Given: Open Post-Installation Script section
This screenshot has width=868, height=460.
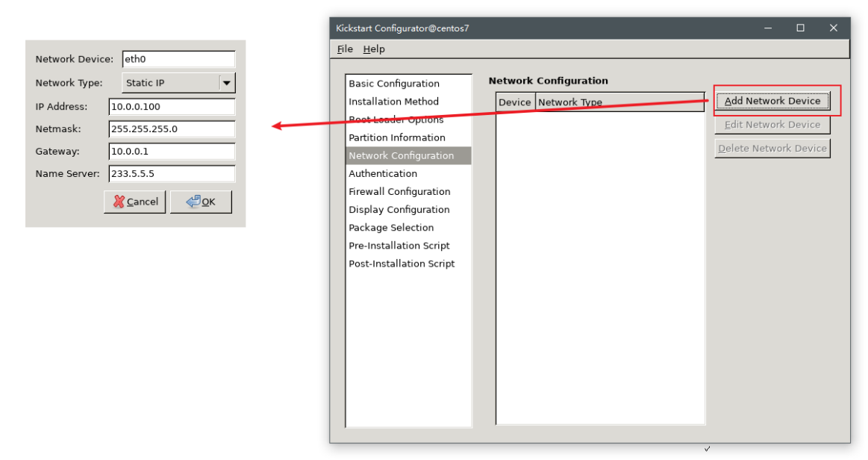Looking at the screenshot, I should pos(402,264).
